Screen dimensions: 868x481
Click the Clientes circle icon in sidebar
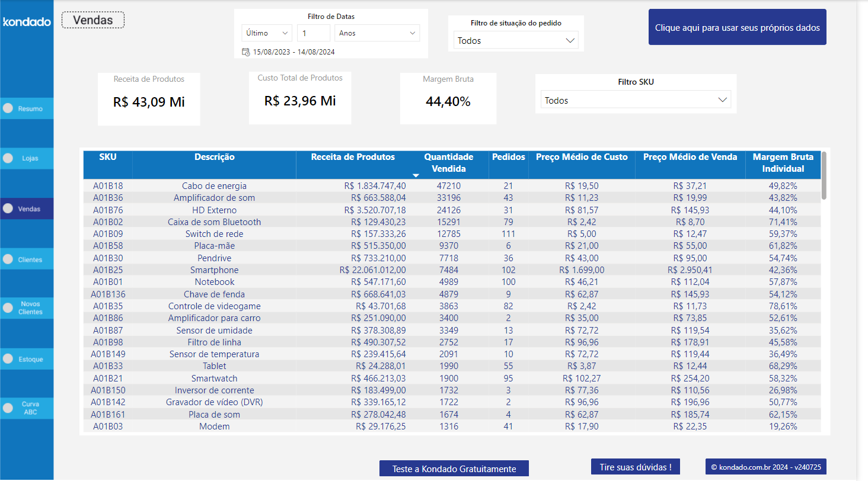8,259
